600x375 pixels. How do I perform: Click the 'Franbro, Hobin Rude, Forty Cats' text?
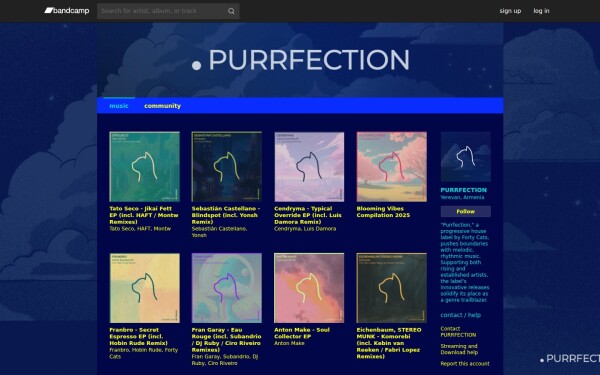pyautogui.click(x=143, y=353)
